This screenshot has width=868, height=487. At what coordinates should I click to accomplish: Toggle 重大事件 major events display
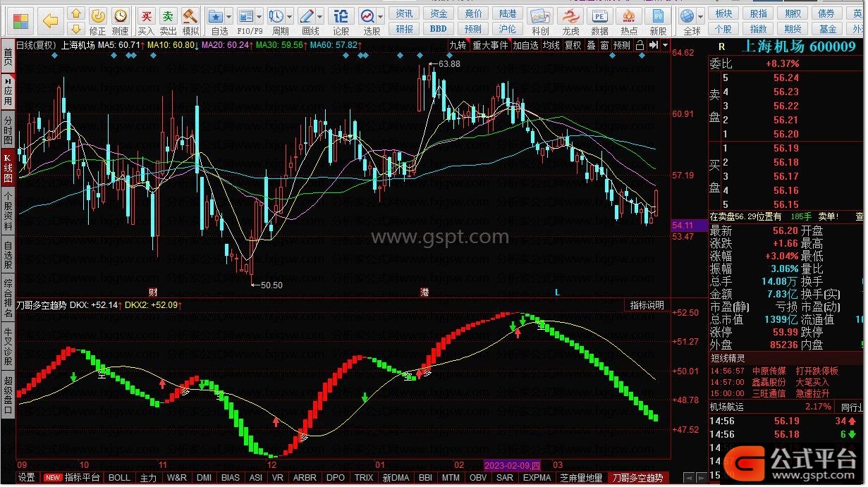[x=490, y=45]
